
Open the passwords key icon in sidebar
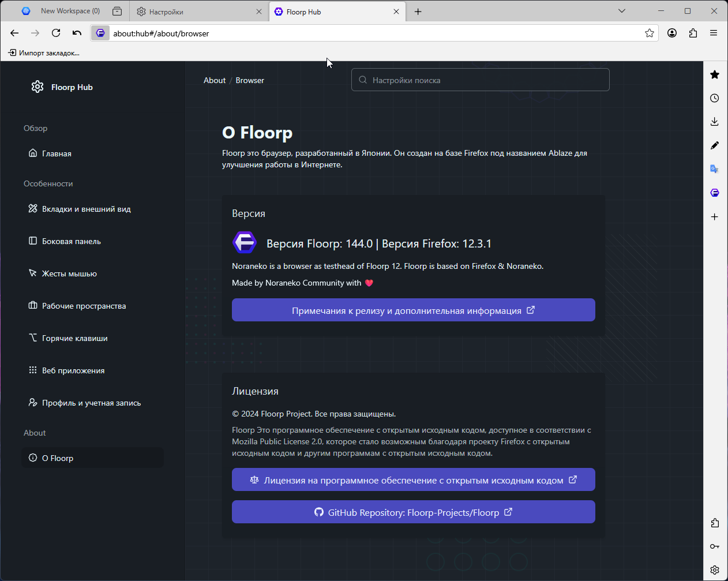(x=715, y=546)
